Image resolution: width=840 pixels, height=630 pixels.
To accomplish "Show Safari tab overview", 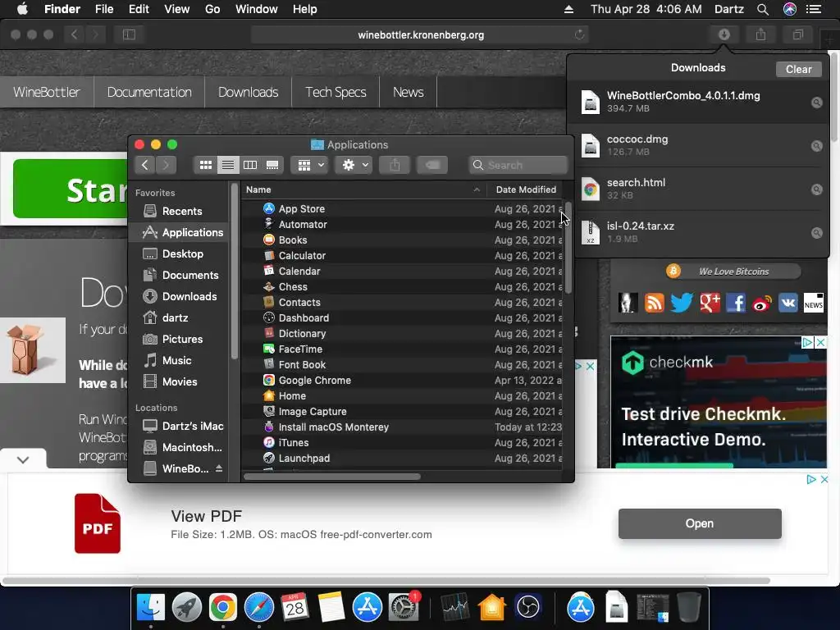I will click(x=797, y=34).
